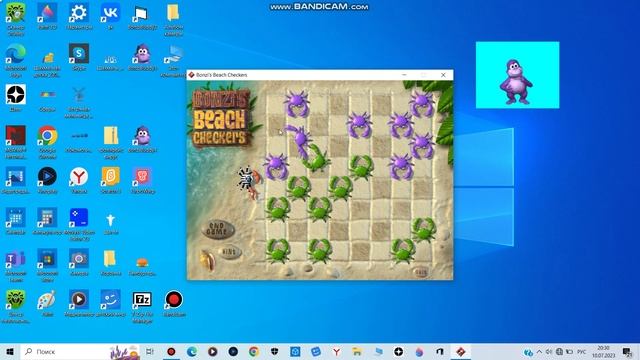
Task: Click the taskbar search box
Action: [x=80, y=351]
